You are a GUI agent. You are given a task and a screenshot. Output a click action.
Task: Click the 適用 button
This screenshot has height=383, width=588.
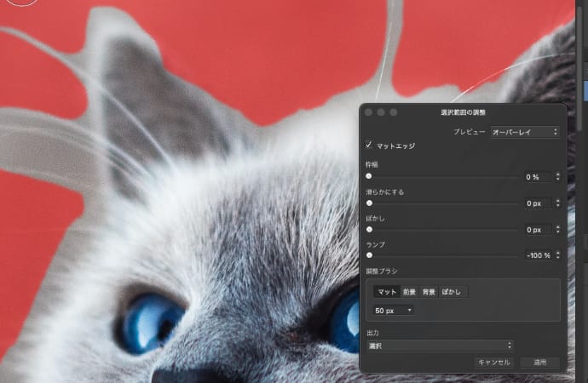[x=539, y=363]
